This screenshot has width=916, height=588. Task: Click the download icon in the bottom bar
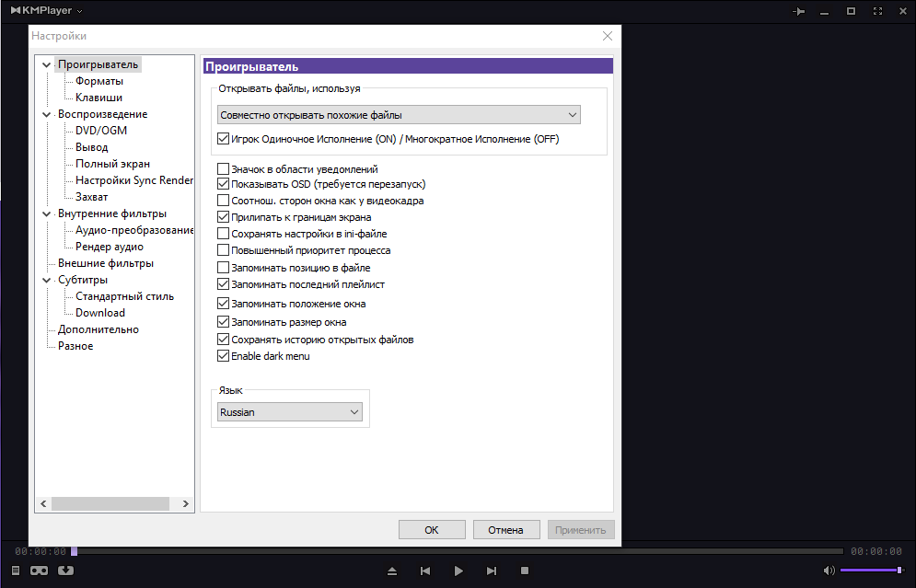(65, 571)
